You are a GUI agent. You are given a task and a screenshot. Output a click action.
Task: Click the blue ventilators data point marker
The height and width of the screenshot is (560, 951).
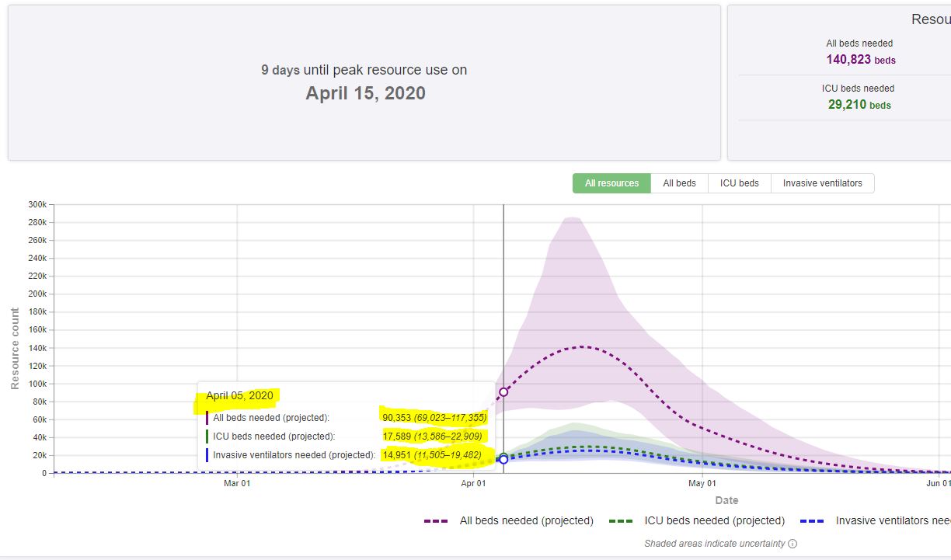point(503,460)
